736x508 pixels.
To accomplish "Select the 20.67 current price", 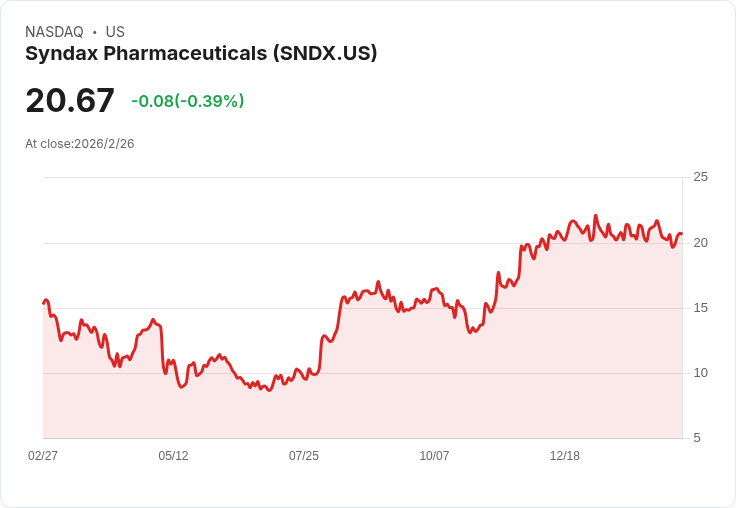I will pos(70,100).
